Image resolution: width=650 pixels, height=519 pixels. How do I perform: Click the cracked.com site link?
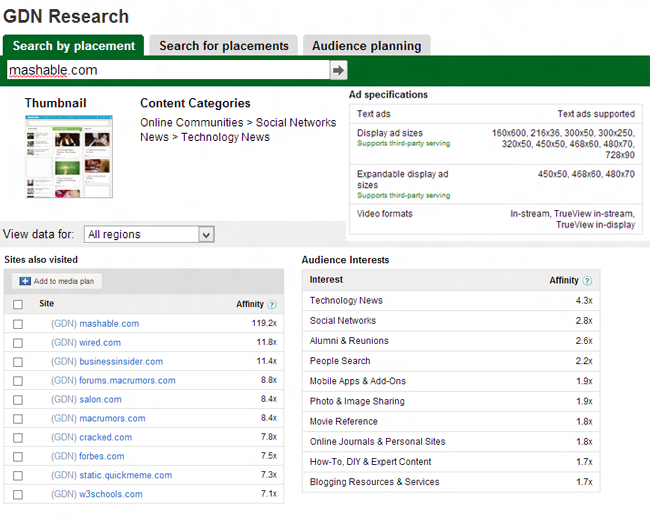click(106, 438)
